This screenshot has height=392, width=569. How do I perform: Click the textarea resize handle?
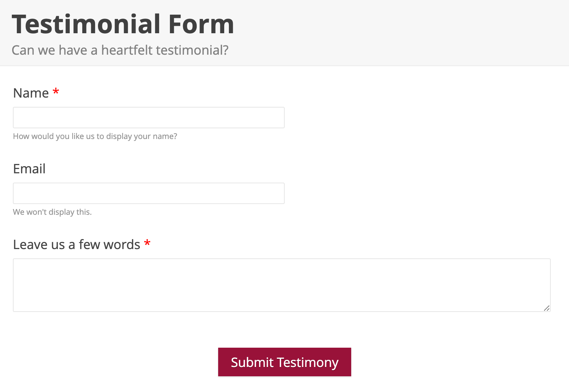[546, 308]
